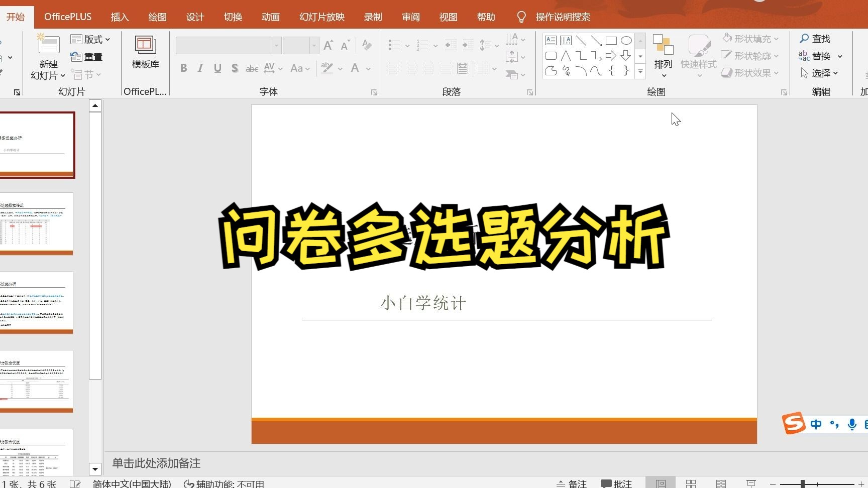Increase list indent level
Screen dimensions: 868x488
click(468, 46)
